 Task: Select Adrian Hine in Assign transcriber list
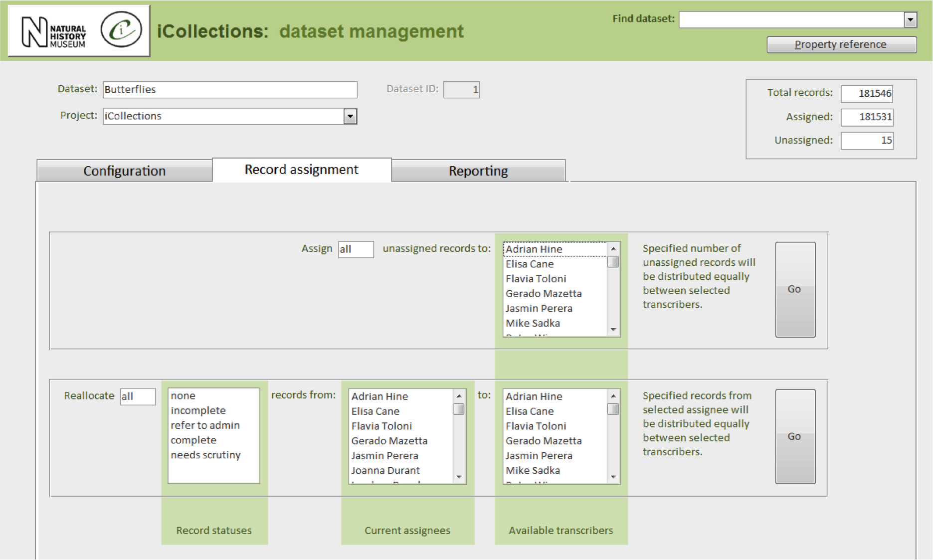pyautogui.click(x=555, y=249)
